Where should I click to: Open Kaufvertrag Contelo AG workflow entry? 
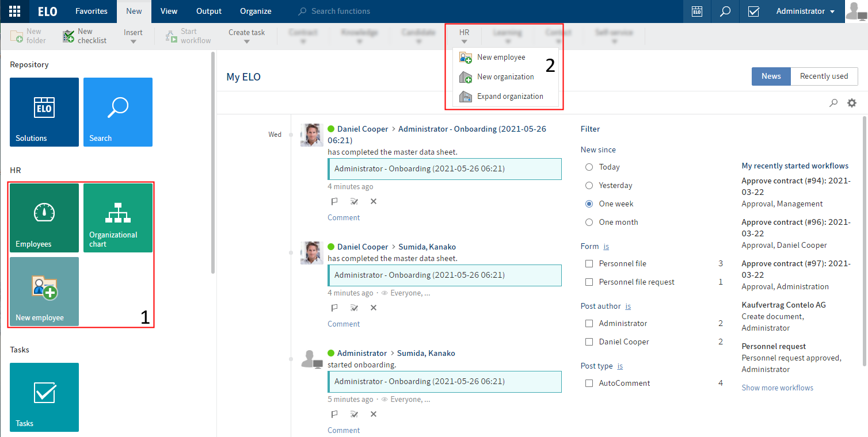pyautogui.click(x=783, y=316)
